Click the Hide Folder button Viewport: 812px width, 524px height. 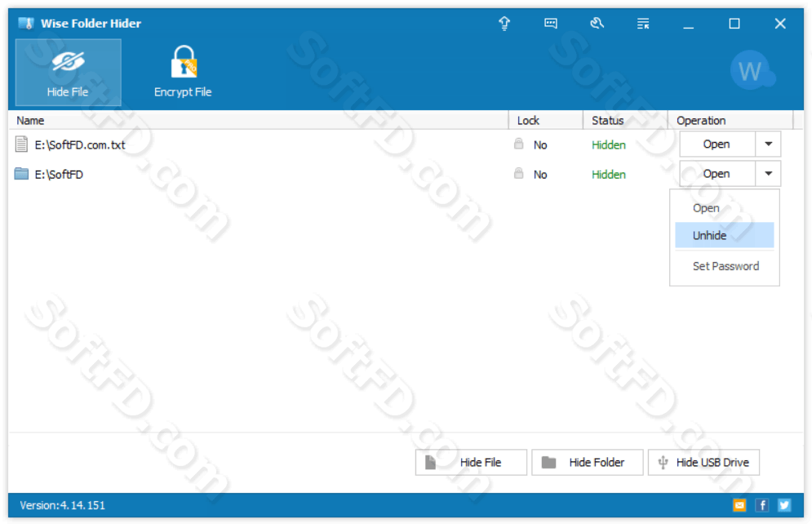click(588, 463)
